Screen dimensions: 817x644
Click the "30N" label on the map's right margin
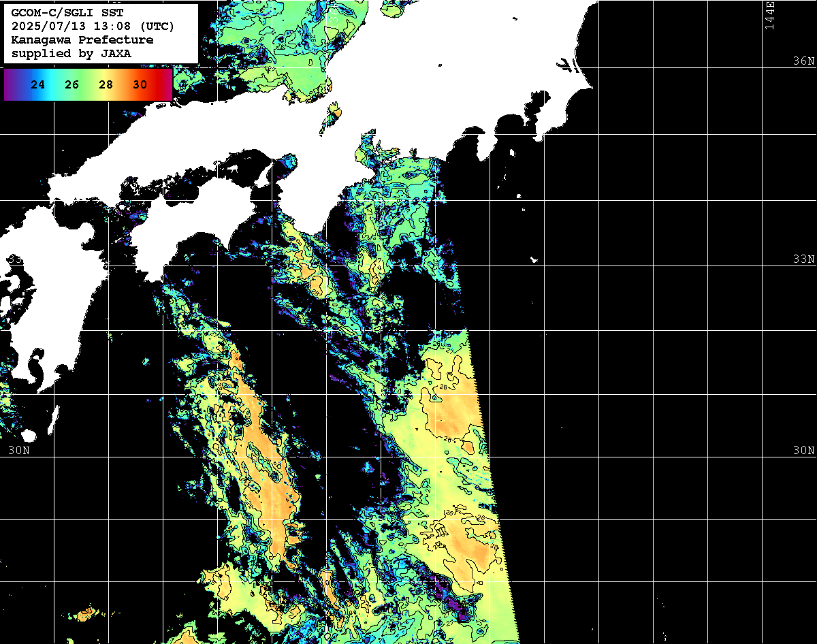coord(803,451)
